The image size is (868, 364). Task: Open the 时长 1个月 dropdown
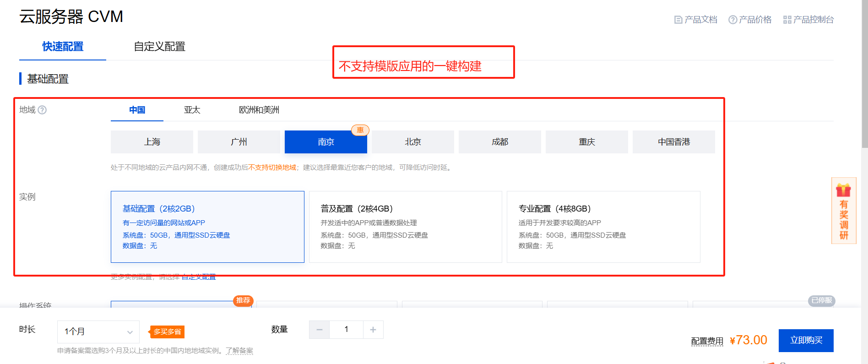pos(98,331)
